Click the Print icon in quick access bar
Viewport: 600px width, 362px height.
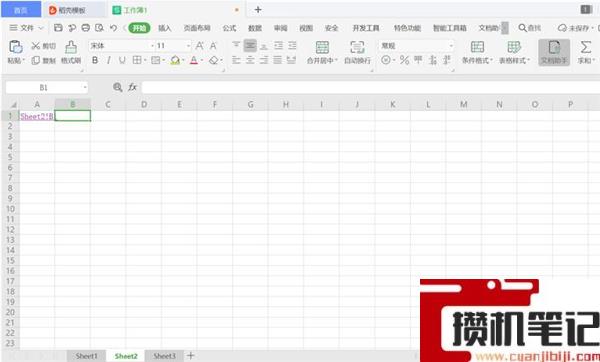tap(86, 28)
